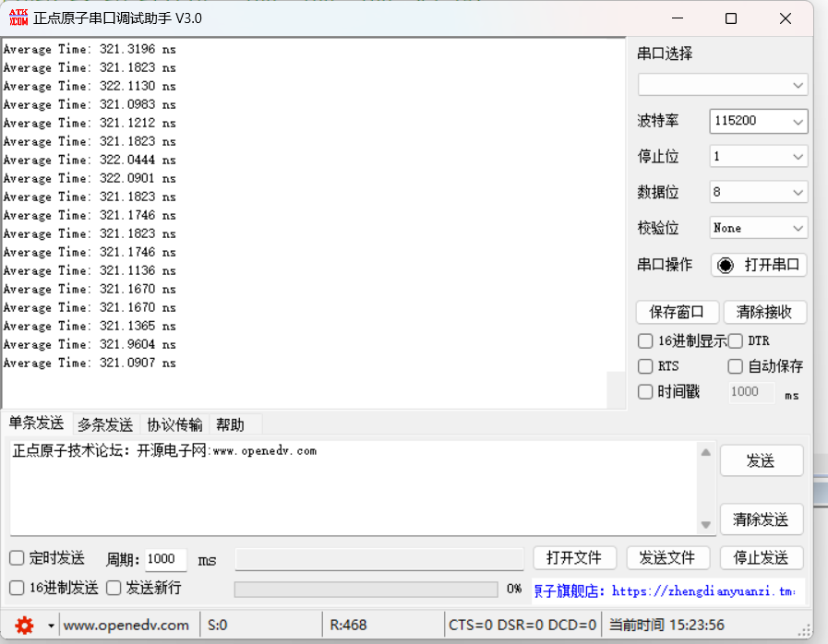Screen dimensions: 828x644
Task: Click 停止发送 button
Action: click(762, 558)
